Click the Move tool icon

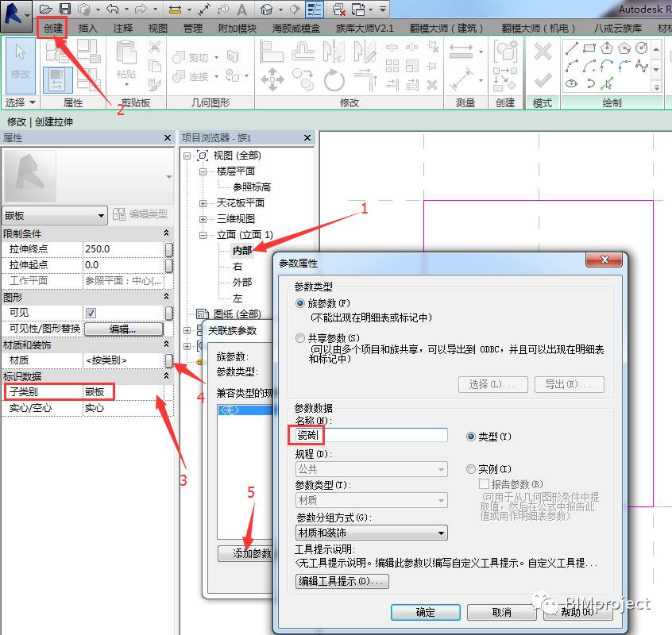coord(272,79)
